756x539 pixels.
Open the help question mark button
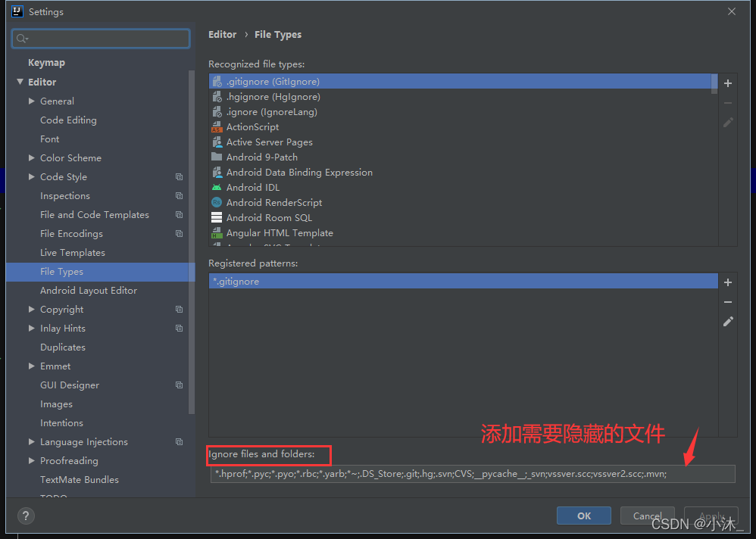pos(26,516)
